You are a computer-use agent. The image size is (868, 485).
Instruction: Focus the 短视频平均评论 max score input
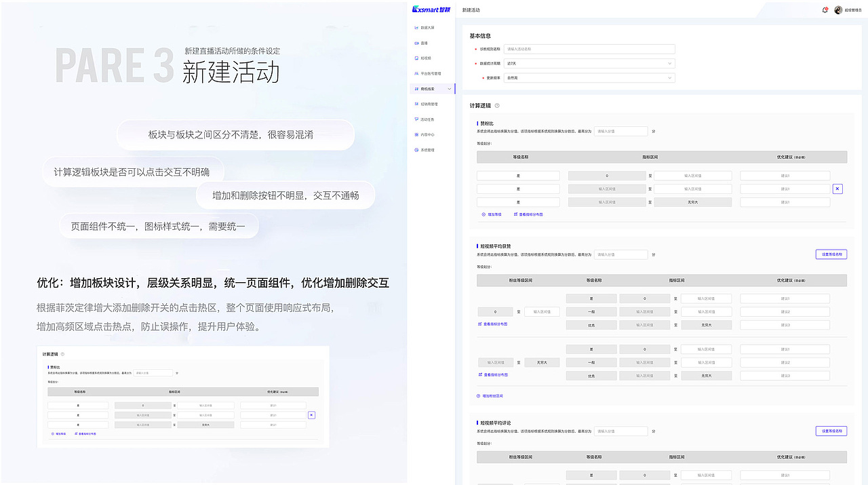click(621, 431)
